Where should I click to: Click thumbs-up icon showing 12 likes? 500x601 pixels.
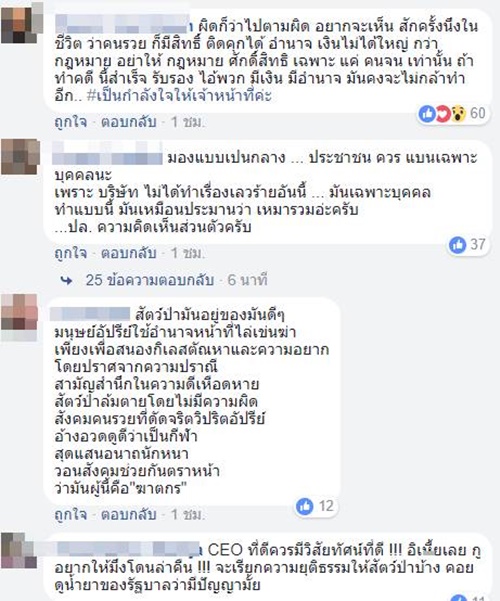305,506
